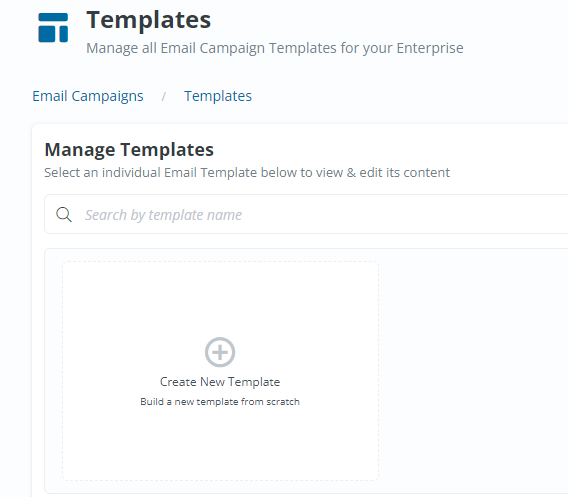The width and height of the screenshot is (568, 497).
Task: Click the word "Campaigns" in the breadcrumb
Action: pos(107,96)
